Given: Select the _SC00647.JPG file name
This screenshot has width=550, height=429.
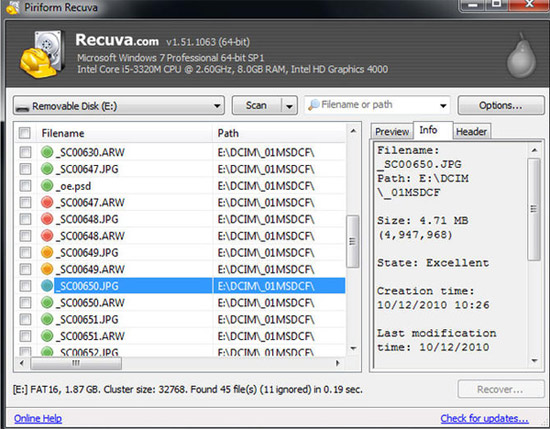Looking at the screenshot, I should [87, 169].
